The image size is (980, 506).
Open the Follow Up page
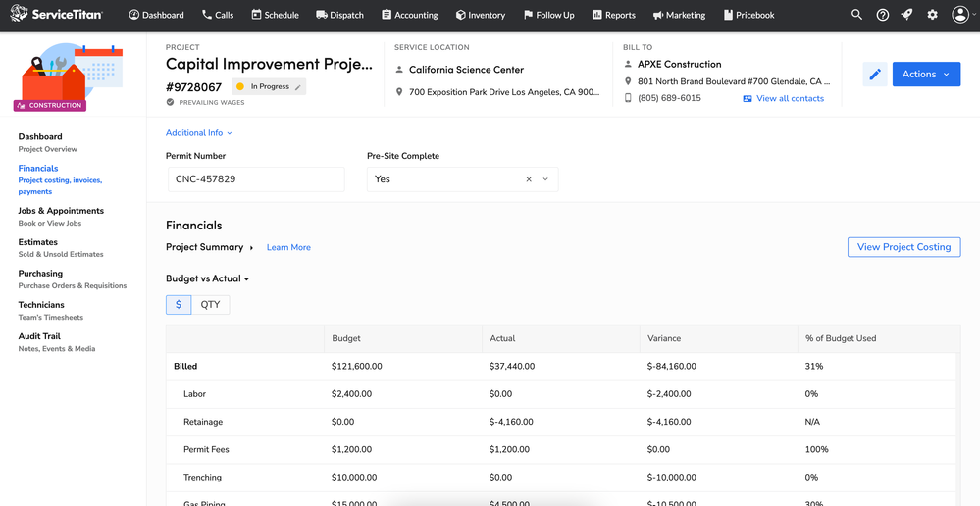[x=548, y=15]
